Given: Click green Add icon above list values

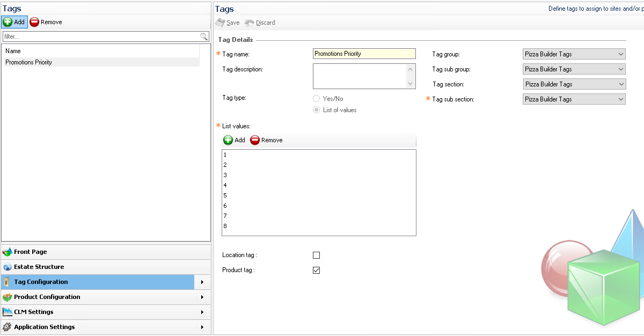Looking at the screenshot, I should 228,140.
